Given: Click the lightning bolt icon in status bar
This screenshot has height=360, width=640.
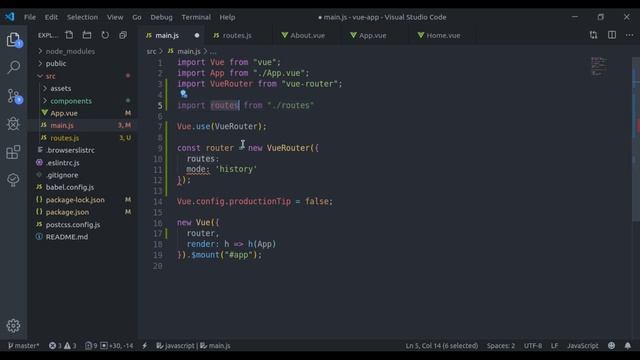Looking at the screenshot, I should (x=144, y=346).
